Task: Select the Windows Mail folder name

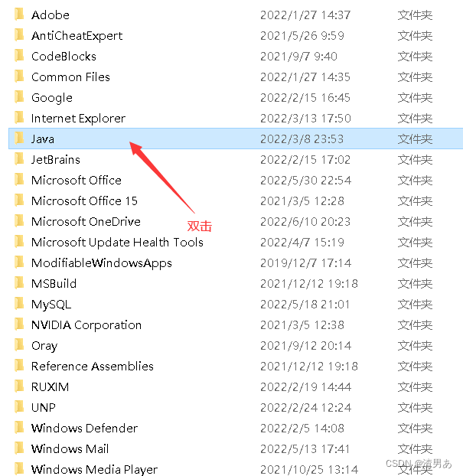Action: 70,448
